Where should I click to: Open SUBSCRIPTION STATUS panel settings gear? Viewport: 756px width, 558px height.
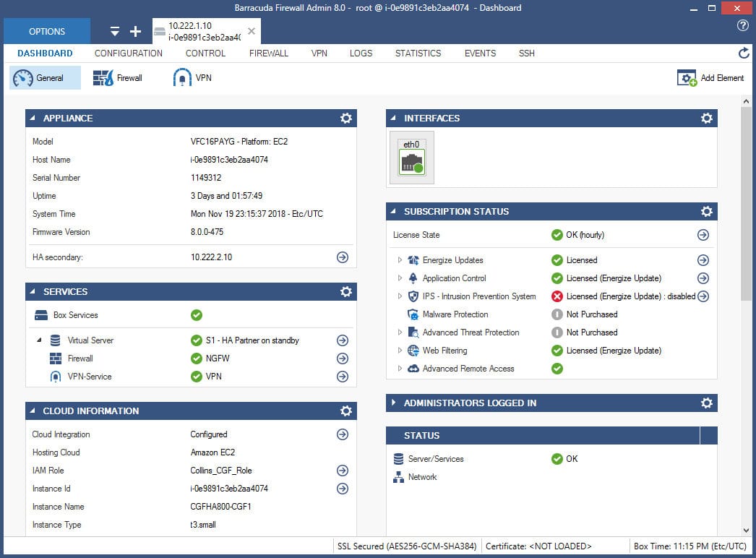click(707, 211)
